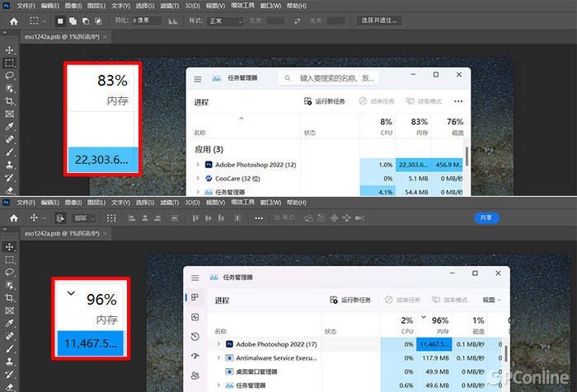Open 文件(F) menu in upper Photoshop window
Viewport: 577px width, 392px height.
coord(26,6)
